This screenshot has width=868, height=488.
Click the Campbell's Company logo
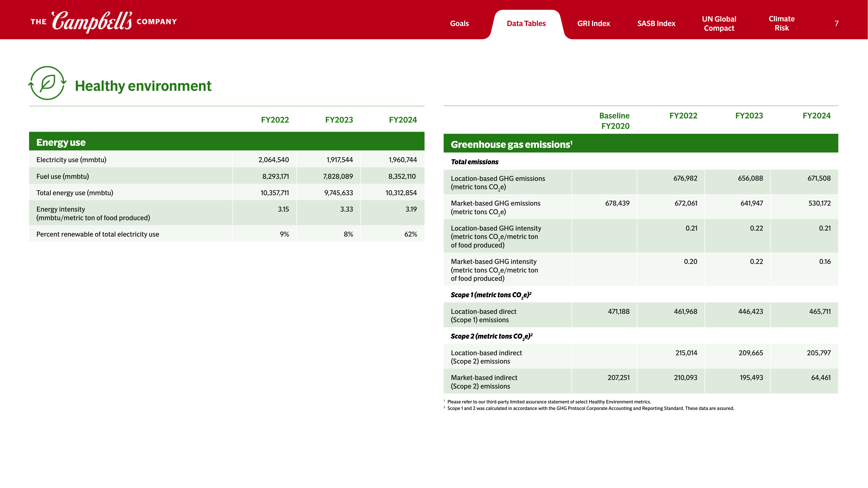(x=104, y=22)
